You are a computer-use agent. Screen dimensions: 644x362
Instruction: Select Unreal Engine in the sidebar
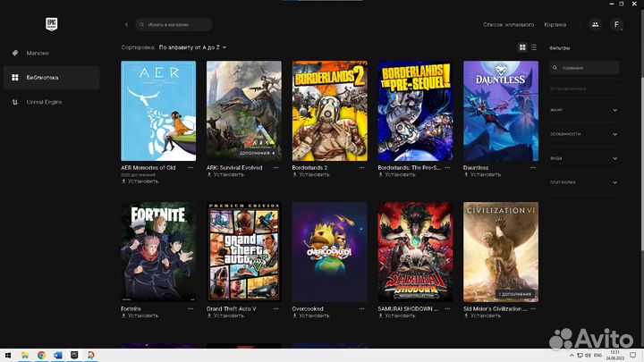[x=43, y=102]
